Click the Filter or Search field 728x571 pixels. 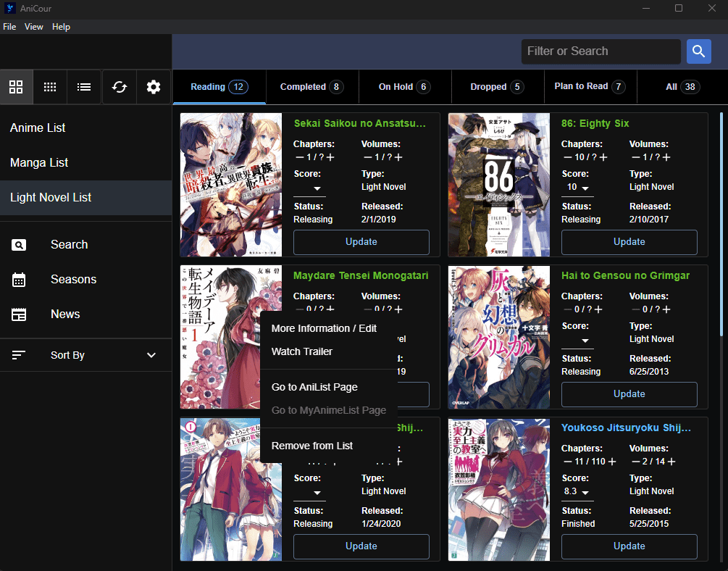tap(601, 51)
